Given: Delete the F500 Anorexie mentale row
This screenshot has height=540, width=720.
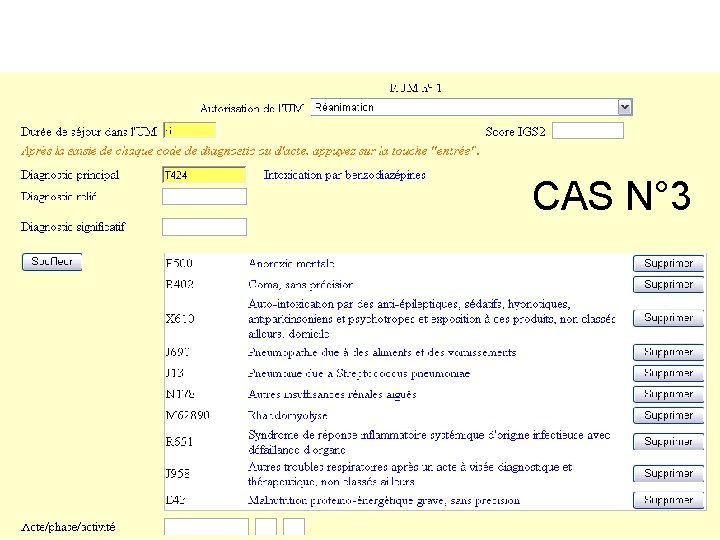Looking at the screenshot, I should coord(668,264).
